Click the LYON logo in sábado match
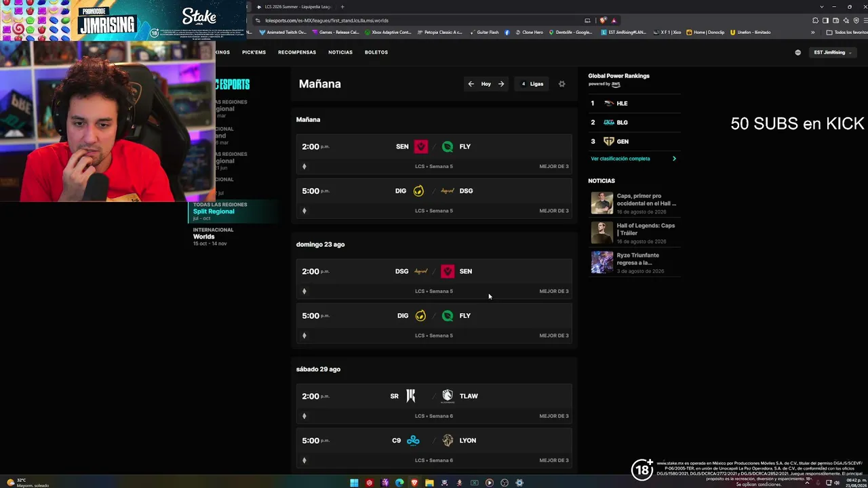The width and height of the screenshot is (868, 488). click(448, 441)
